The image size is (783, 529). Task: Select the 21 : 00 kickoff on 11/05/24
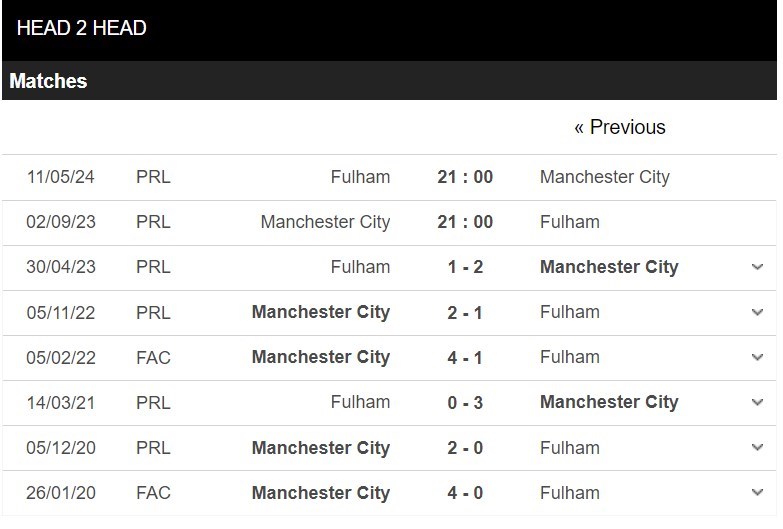click(465, 177)
